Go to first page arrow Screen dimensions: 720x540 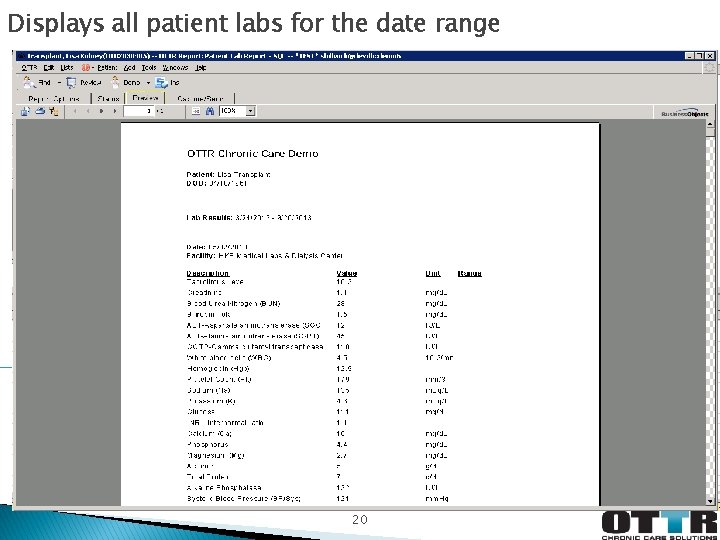tap(75, 111)
